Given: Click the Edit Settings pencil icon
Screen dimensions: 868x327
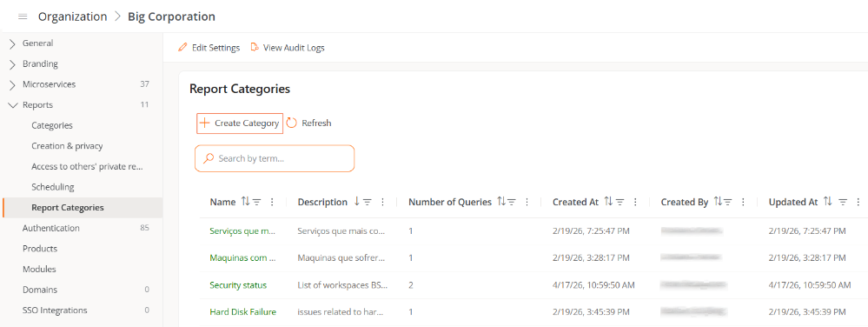Looking at the screenshot, I should pyautogui.click(x=182, y=48).
